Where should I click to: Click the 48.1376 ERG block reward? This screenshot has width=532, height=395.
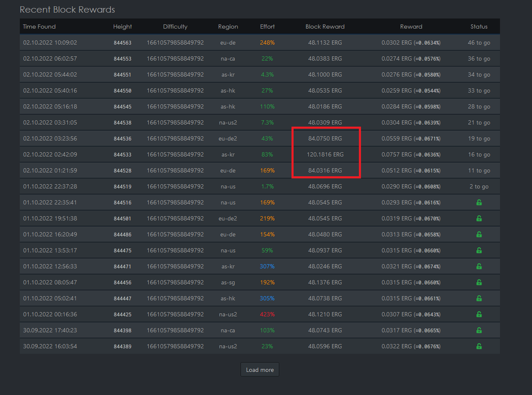(325, 282)
